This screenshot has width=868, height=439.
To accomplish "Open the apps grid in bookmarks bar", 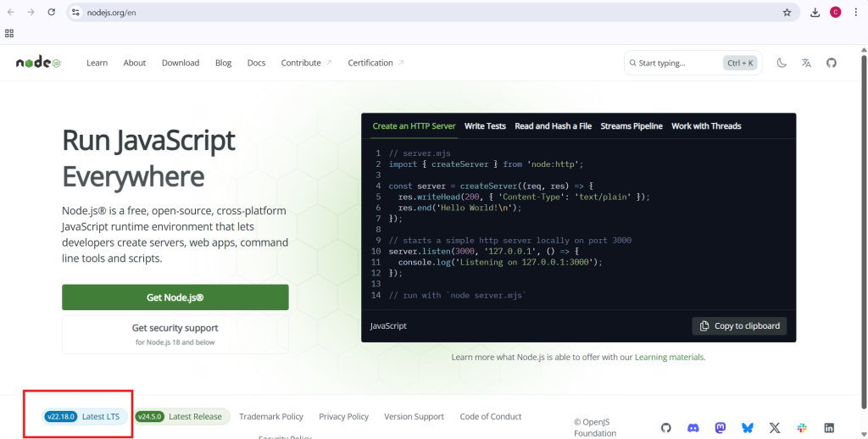I will (x=8, y=34).
